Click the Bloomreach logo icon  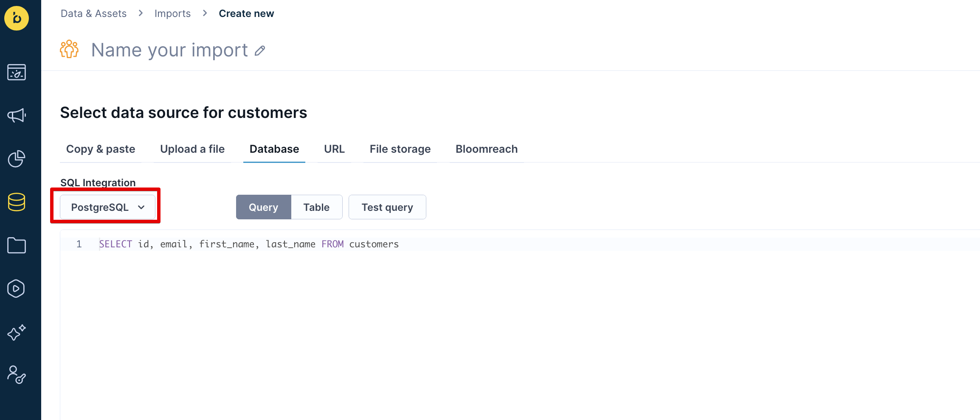[17, 18]
